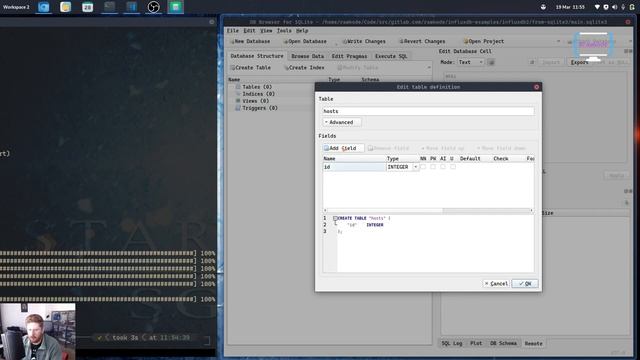This screenshot has height=360, width=640.
Task: Click the volume icon in system tray
Action: point(614,7)
